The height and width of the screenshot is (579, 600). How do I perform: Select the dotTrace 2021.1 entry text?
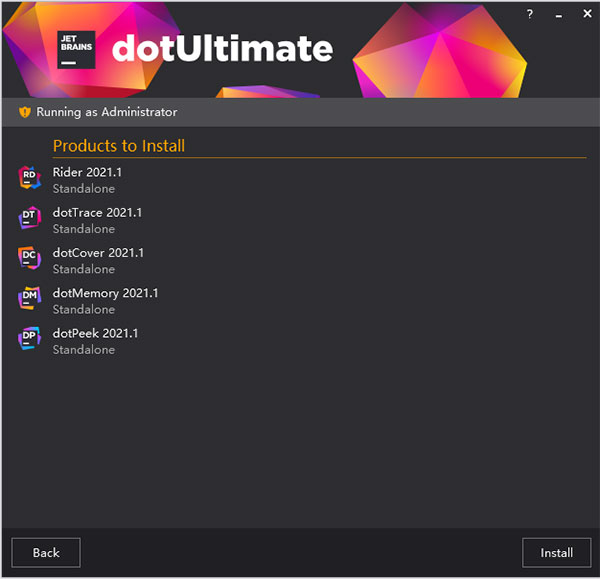(x=97, y=212)
